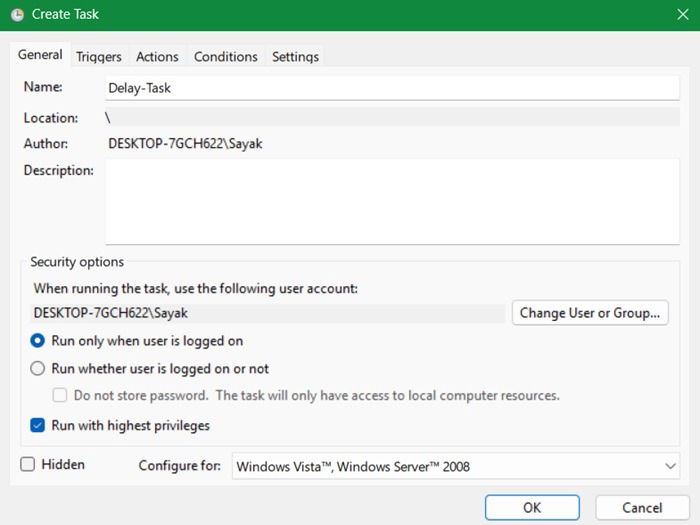Click the Cancel button
This screenshot has height=525, width=700.
[x=642, y=508]
